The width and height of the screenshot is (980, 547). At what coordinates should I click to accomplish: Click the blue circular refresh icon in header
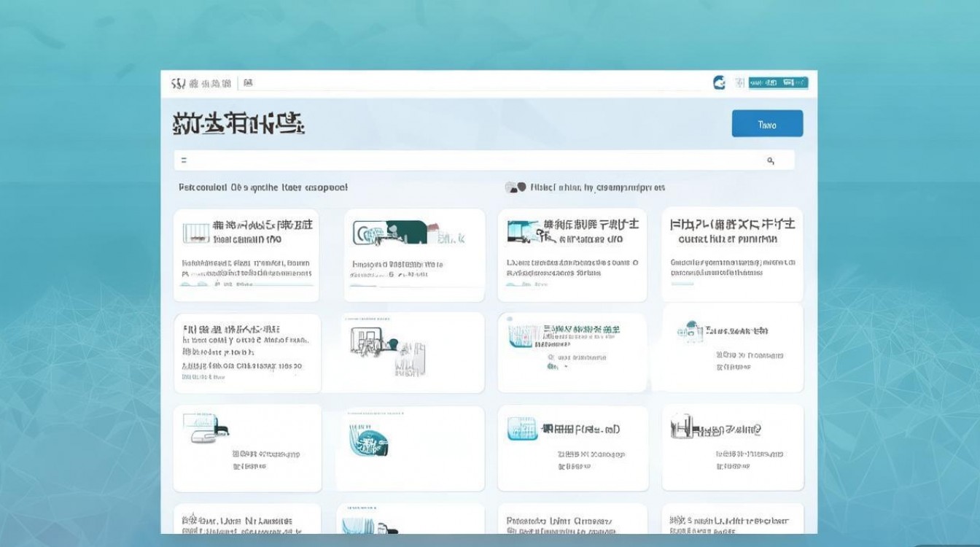tap(719, 83)
